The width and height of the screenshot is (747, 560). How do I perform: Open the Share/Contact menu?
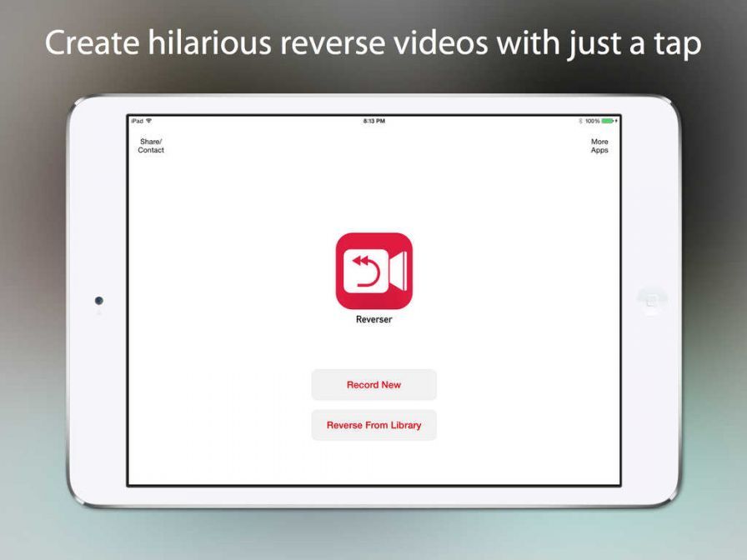pos(151,146)
